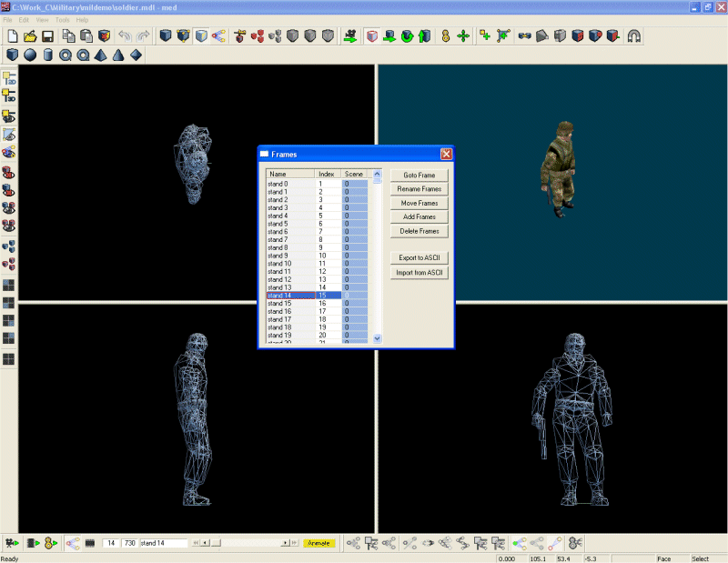Viewport: 728px width, 563px height.
Task: Open the File menu
Action: (x=7, y=20)
